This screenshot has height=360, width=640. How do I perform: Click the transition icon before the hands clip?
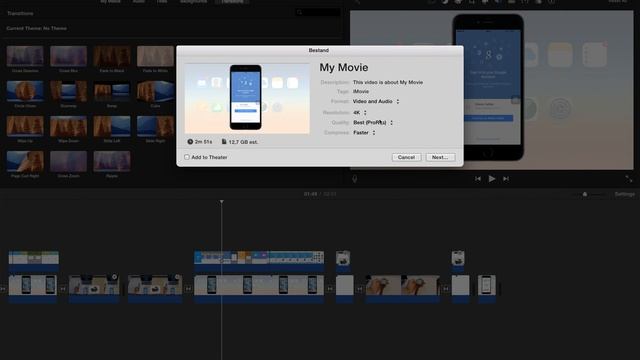360,289
